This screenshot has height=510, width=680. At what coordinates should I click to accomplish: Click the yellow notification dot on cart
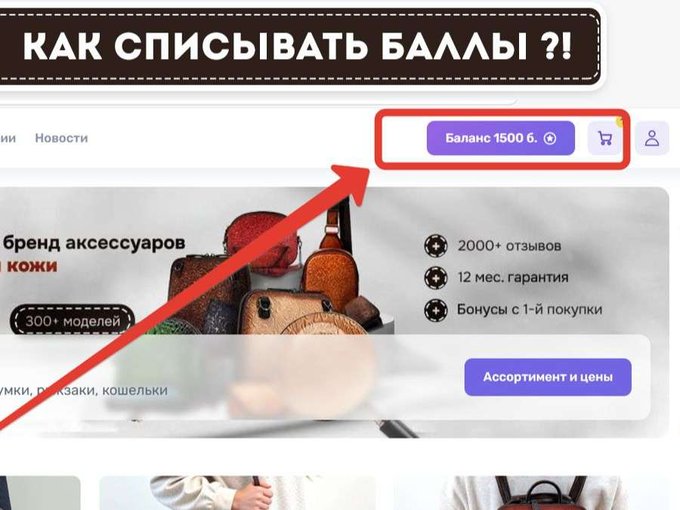click(620, 122)
